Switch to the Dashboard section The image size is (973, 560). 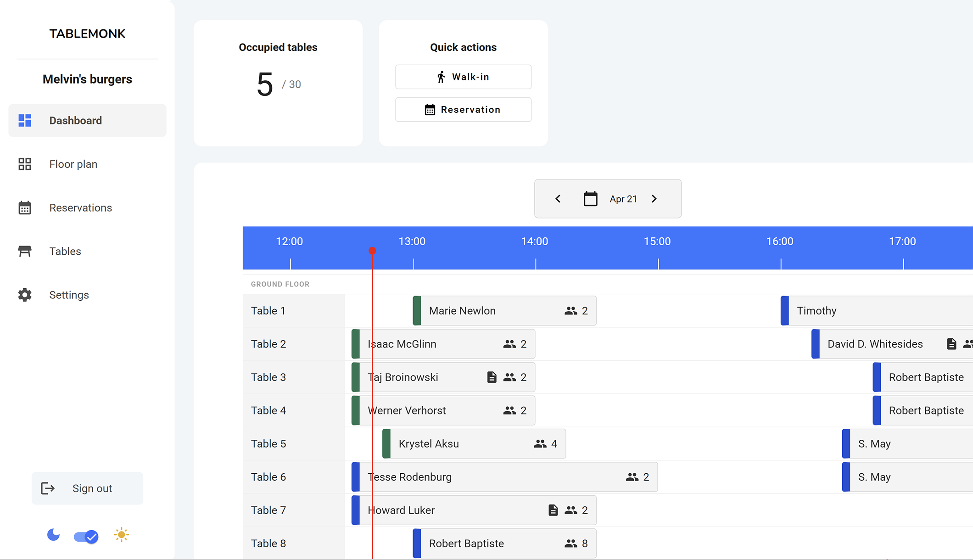(75, 120)
